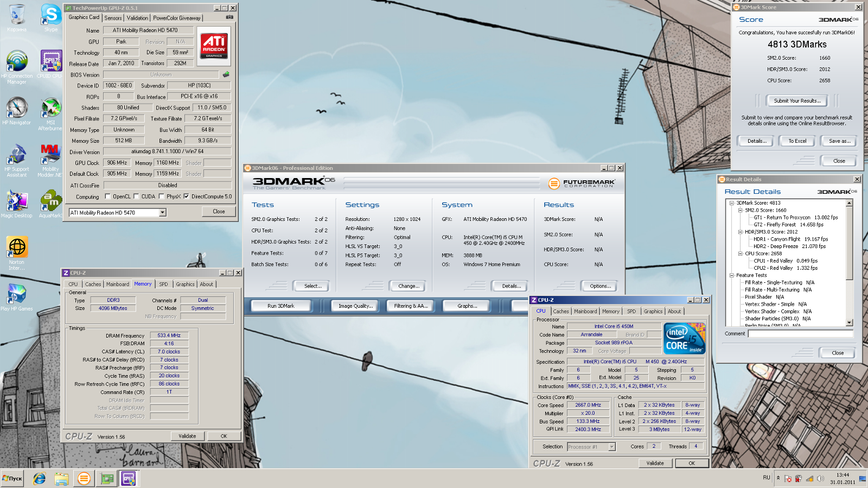Click scroll-down arrow in Result Details tree

click(x=850, y=322)
